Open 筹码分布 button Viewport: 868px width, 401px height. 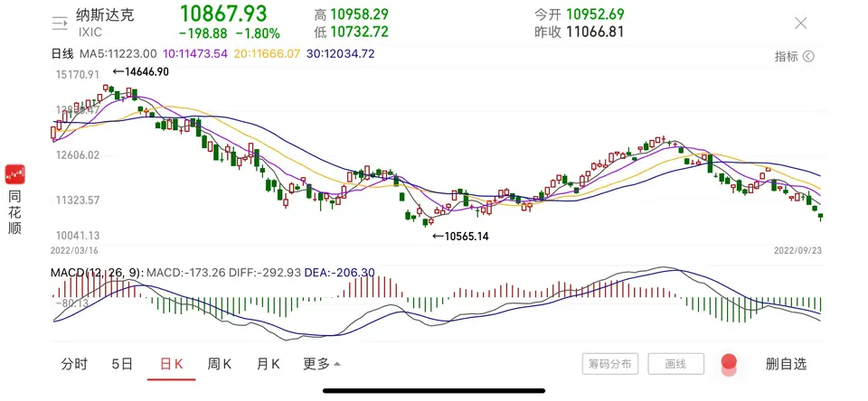610,364
